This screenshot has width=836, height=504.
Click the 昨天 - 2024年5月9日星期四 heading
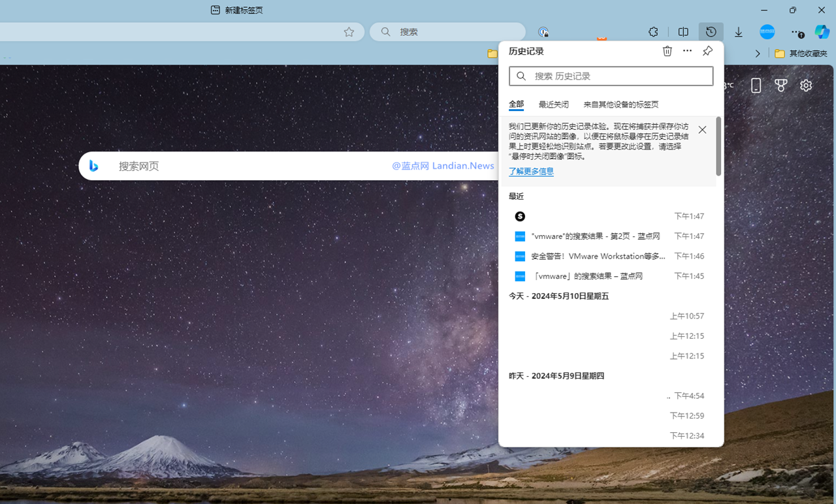556,376
